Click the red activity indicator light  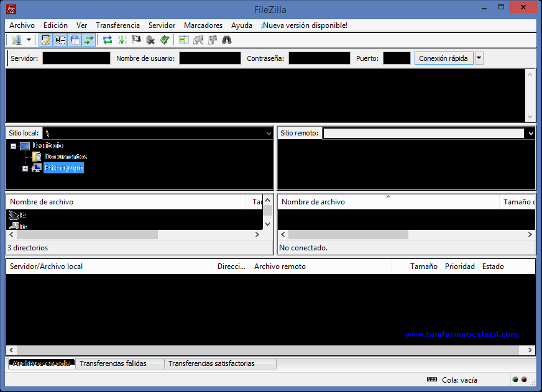pos(524,380)
